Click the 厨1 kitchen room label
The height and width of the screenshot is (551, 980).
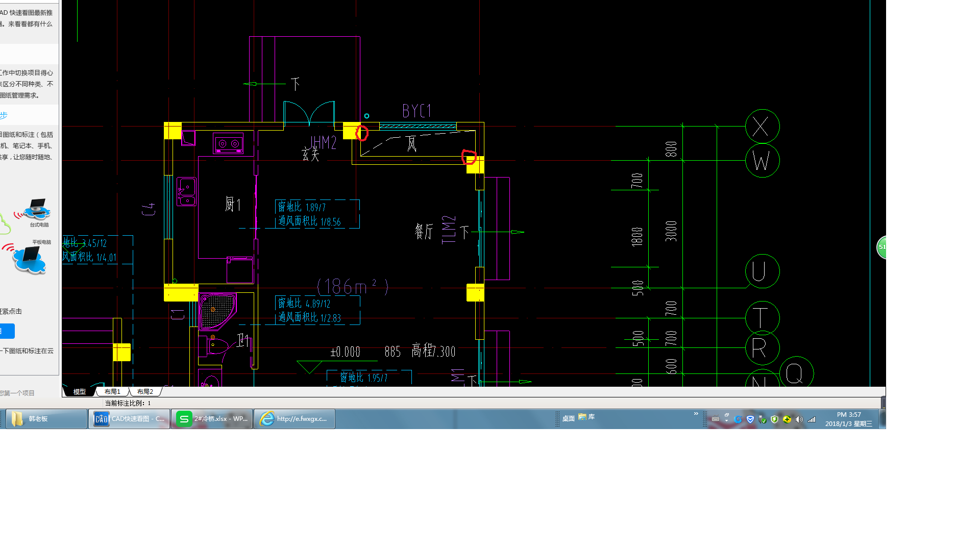point(232,205)
